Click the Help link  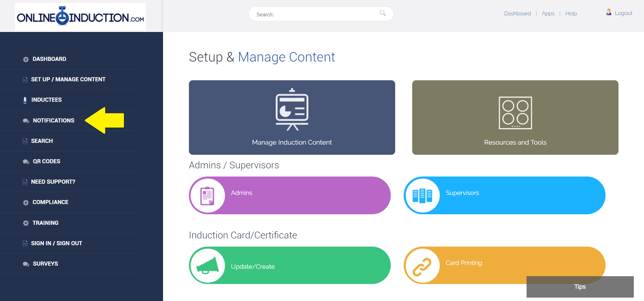click(x=571, y=14)
